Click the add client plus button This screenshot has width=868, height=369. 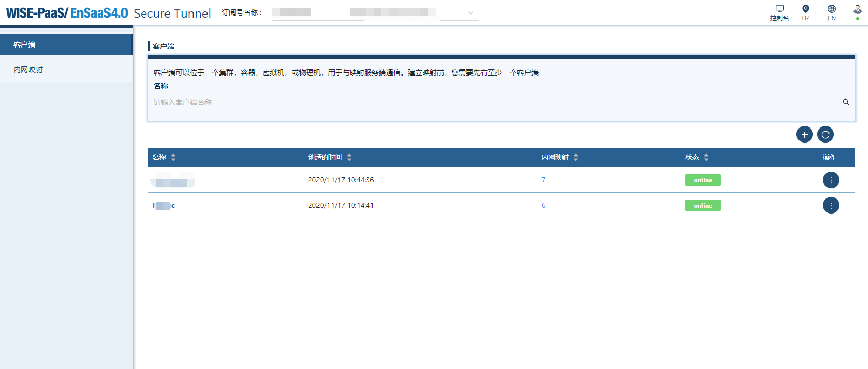(804, 135)
